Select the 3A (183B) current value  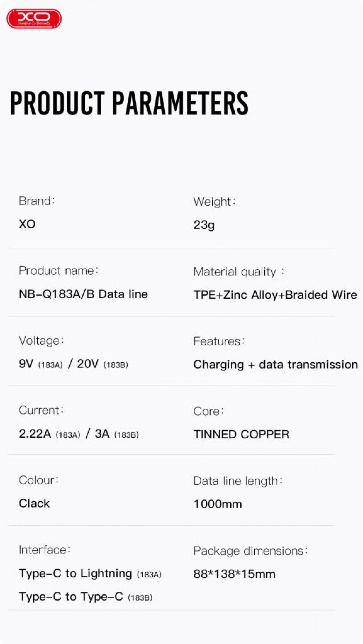(x=117, y=434)
